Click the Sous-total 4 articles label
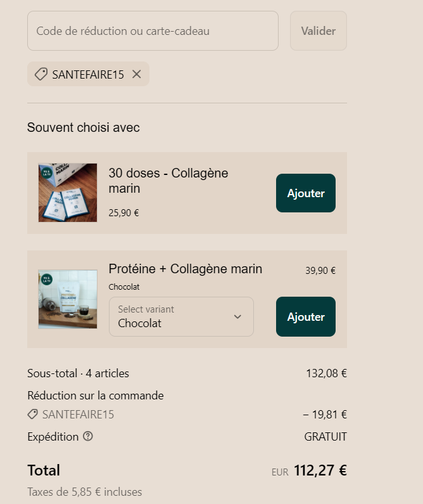This screenshot has width=423, height=504. pos(78,373)
